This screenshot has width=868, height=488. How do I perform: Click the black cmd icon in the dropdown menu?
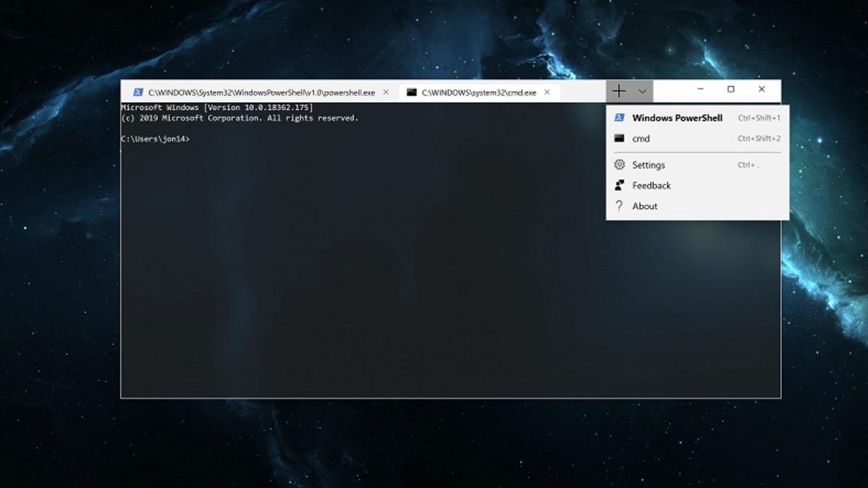pyautogui.click(x=619, y=138)
